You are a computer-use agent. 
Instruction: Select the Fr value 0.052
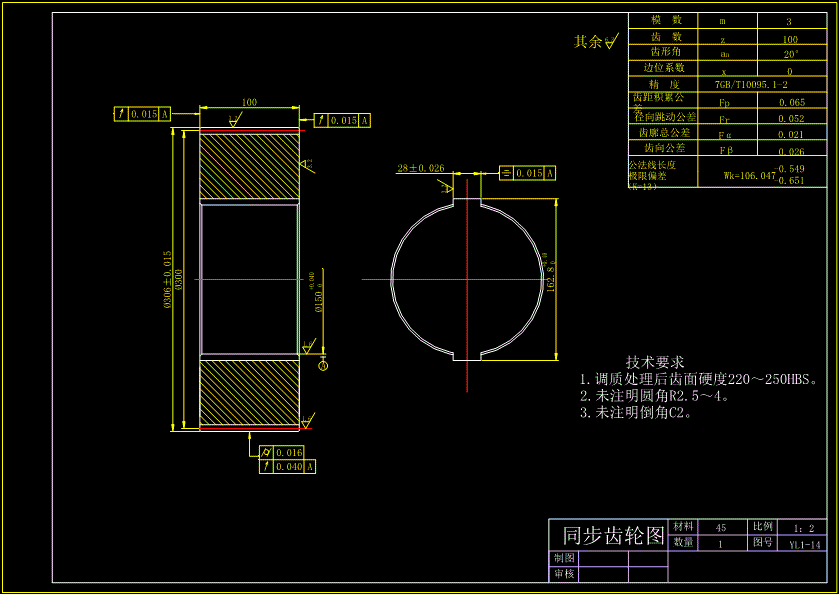click(x=791, y=118)
